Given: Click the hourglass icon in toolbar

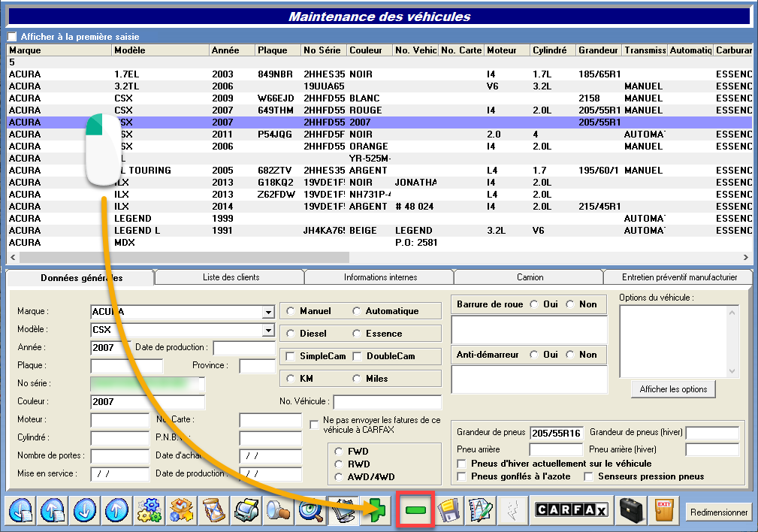Looking at the screenshot, I should (213, 509).
